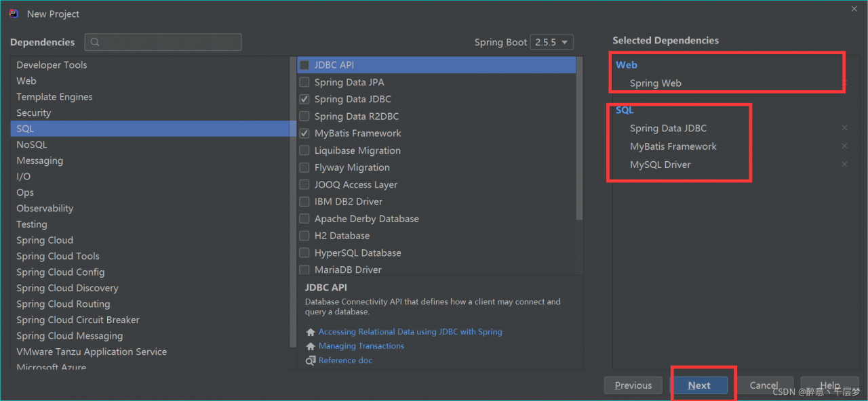Screen dimensions: 868x401
Task: Open the Spring Cloud Config category
Action: pyautogui.click(x=60, y=272)
